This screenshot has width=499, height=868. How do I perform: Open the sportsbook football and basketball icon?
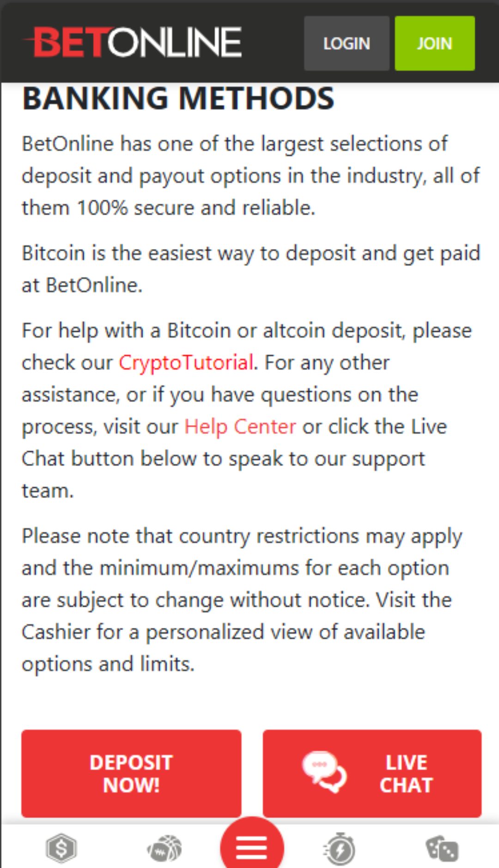[164, 849]
